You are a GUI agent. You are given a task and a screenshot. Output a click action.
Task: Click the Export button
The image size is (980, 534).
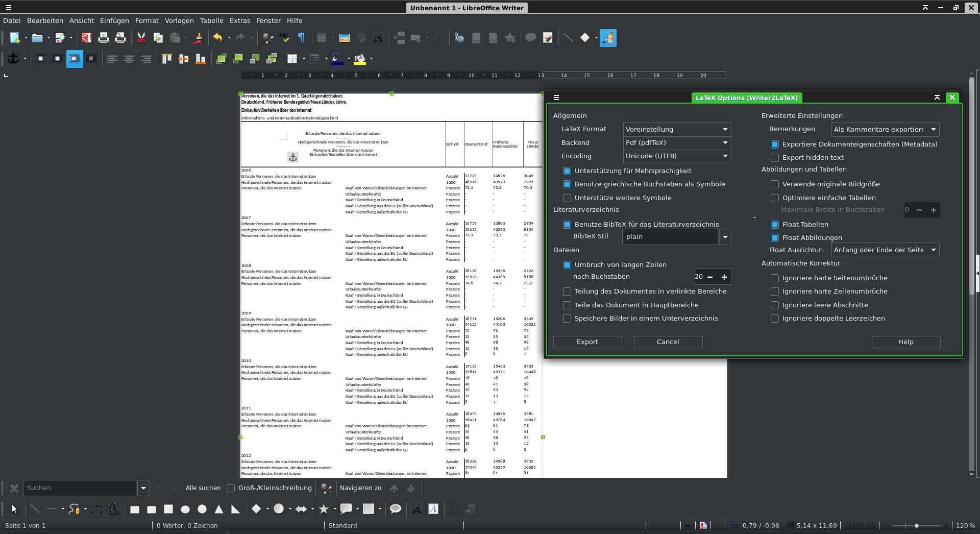587,342
